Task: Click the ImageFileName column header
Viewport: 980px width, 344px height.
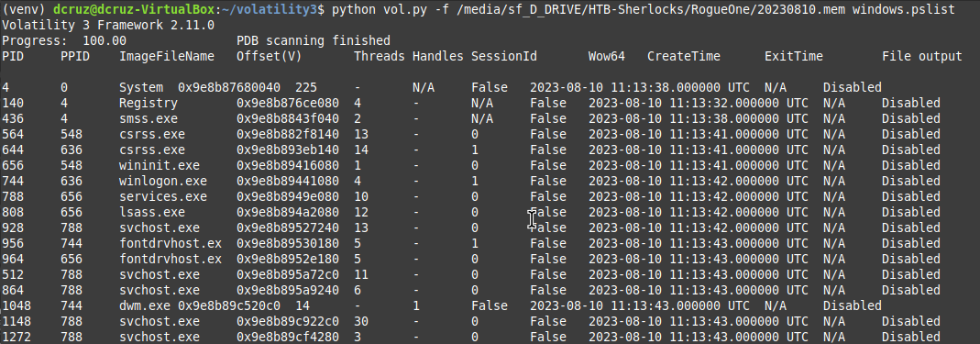Action: click(167, 56)
